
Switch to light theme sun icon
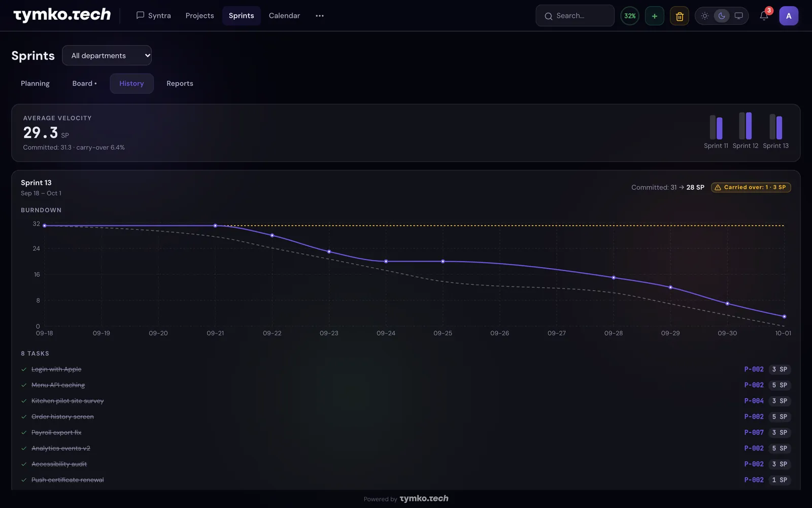[x=705, y=16]
